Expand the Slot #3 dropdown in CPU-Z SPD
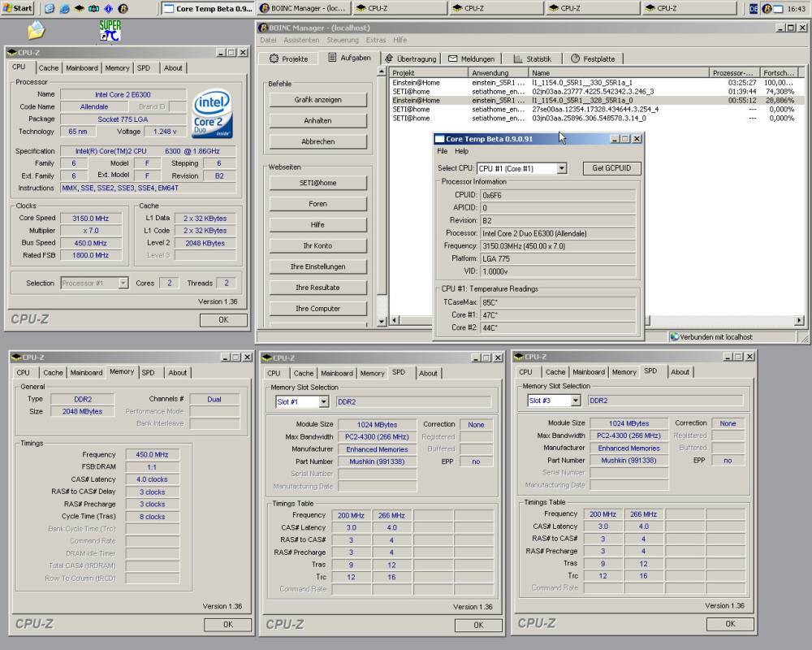The height and width of the screenshot is (650, 812). pyautogui.click(x=576, y=401)
